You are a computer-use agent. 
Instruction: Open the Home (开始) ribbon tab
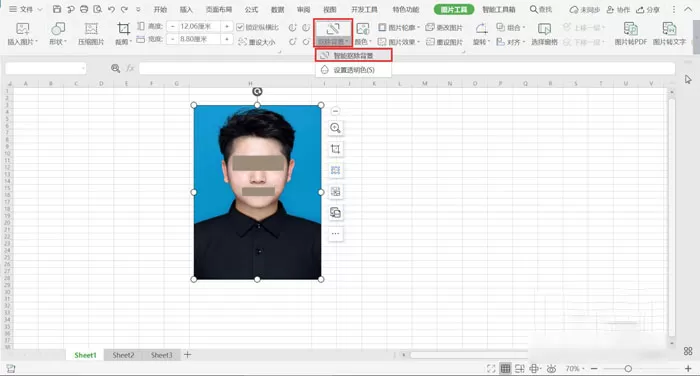(x=160, y=9)
